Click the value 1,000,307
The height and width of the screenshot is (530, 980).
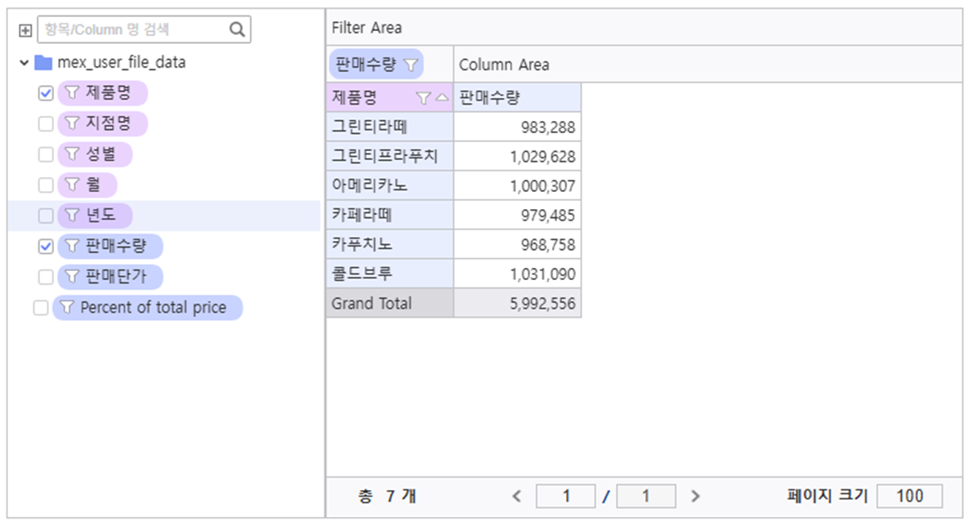pyautogui.click(x=542, y=186)
